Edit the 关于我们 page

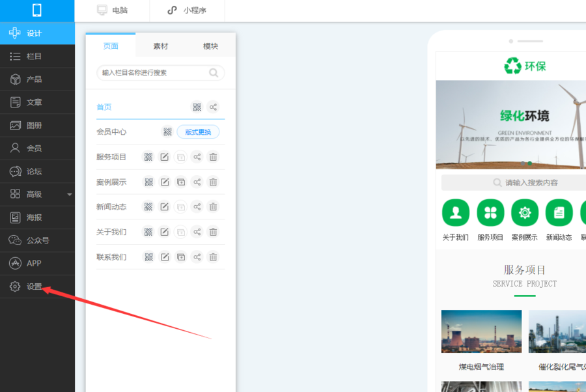(x=165, y=232)
